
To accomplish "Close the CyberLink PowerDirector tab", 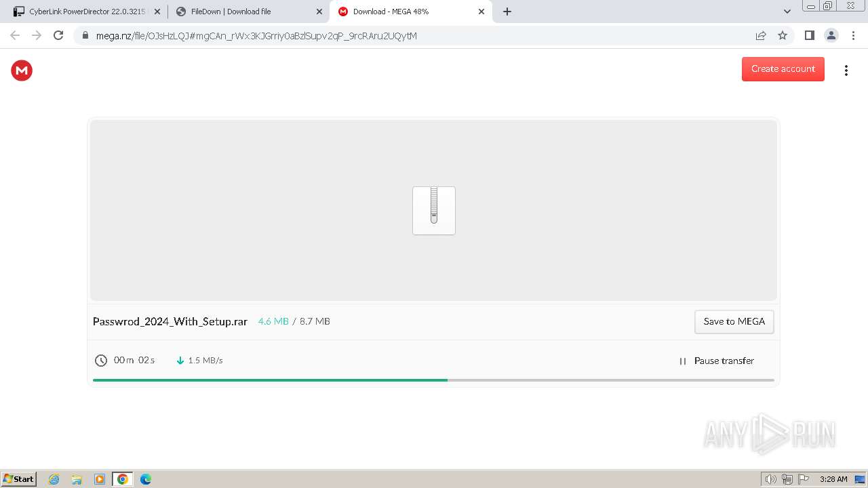I will tap(157, 12).
